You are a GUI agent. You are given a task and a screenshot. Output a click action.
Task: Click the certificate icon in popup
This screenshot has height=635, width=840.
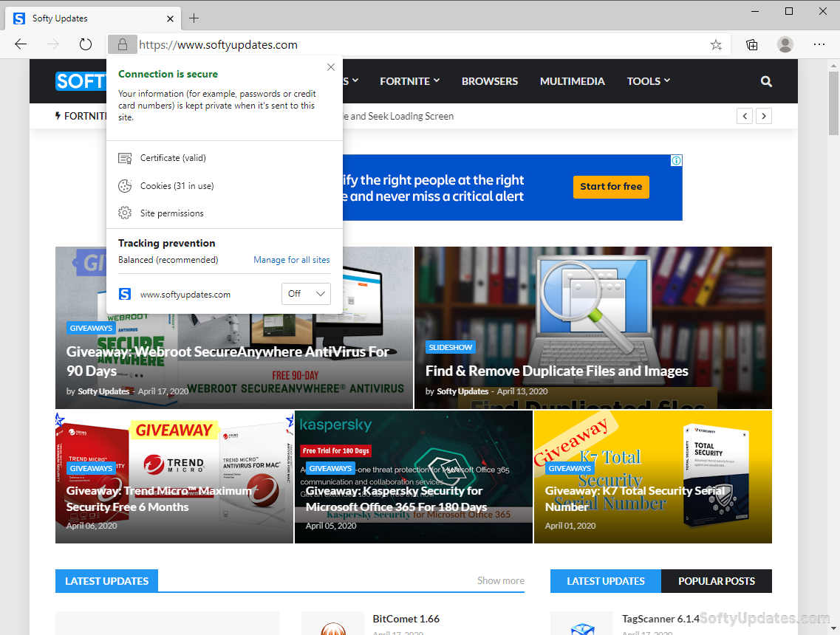[x=125, y=159]
